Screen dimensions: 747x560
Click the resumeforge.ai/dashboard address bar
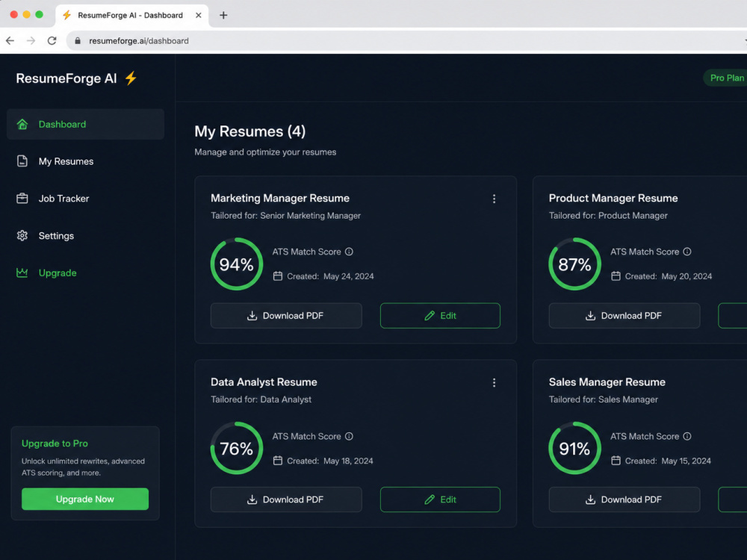tap(406, 41)
